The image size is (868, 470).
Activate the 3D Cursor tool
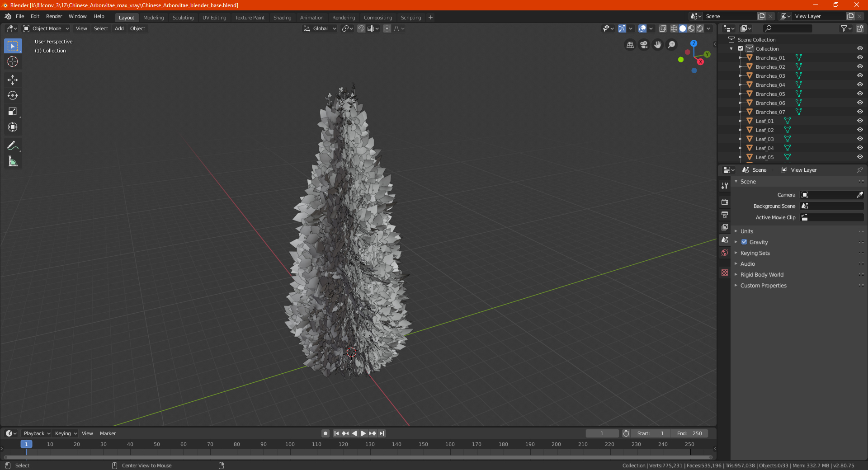pos(13,62)
